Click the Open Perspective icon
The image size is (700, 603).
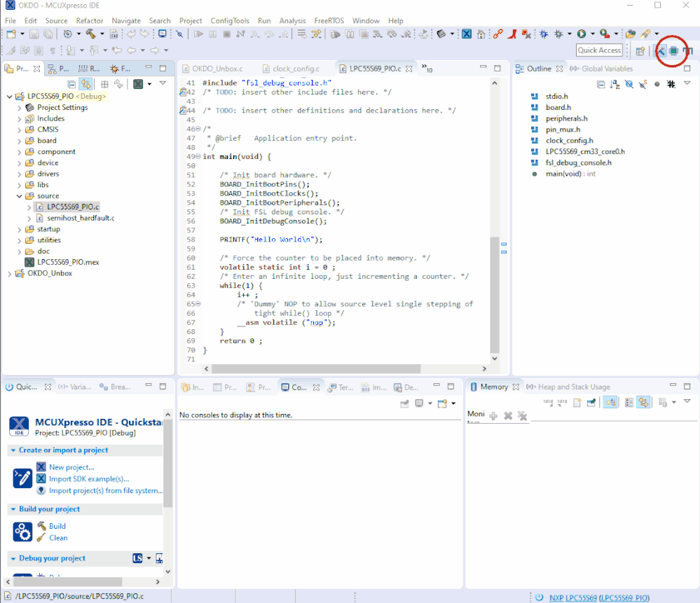[640, 51]
